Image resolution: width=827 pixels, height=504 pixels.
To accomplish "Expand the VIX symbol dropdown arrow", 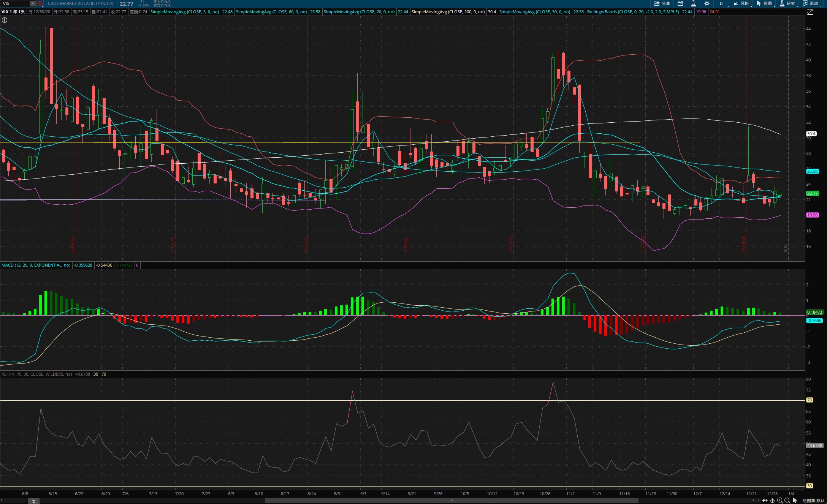I will (33, 3).
